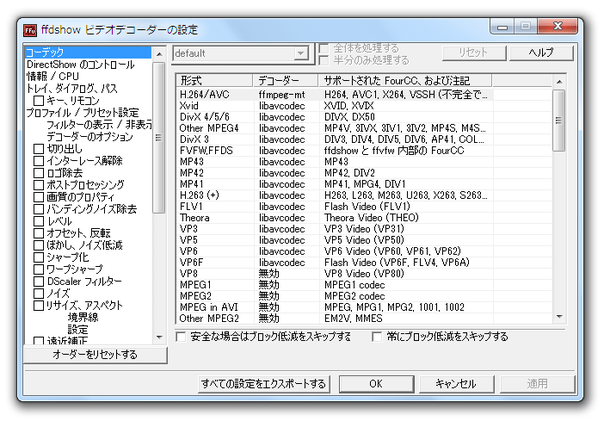This screenshot has height=421, width=604.
Task: Enable 切り出し filter checkbox
Action: (x=39, y=149)
